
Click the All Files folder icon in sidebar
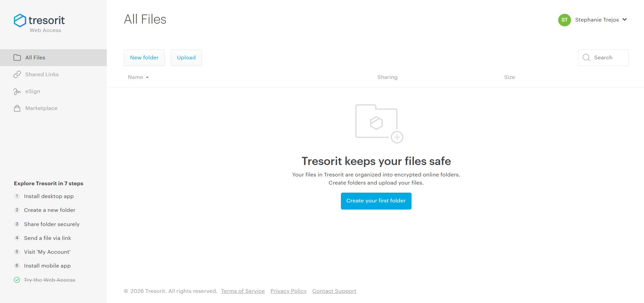pos(17,58)
